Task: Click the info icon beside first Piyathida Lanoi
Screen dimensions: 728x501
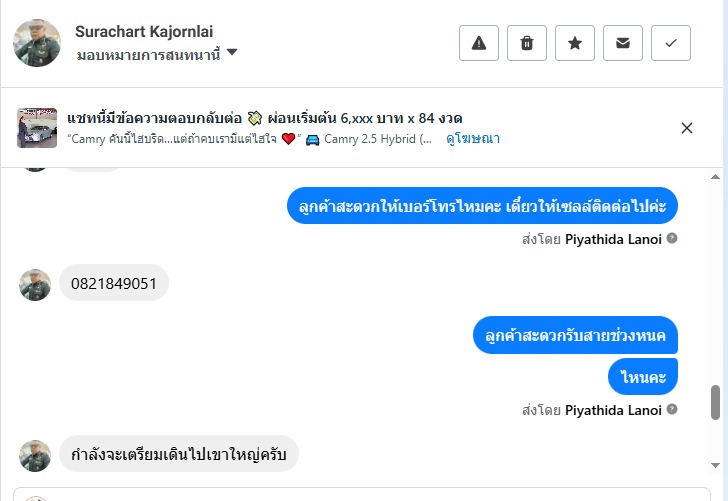Action: coord(672,238)
